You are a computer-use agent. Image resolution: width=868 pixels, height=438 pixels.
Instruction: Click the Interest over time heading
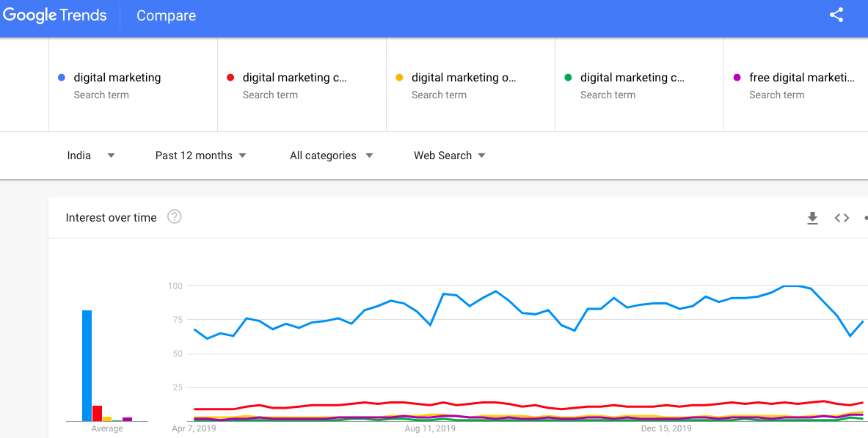click(x=111, y=217)
